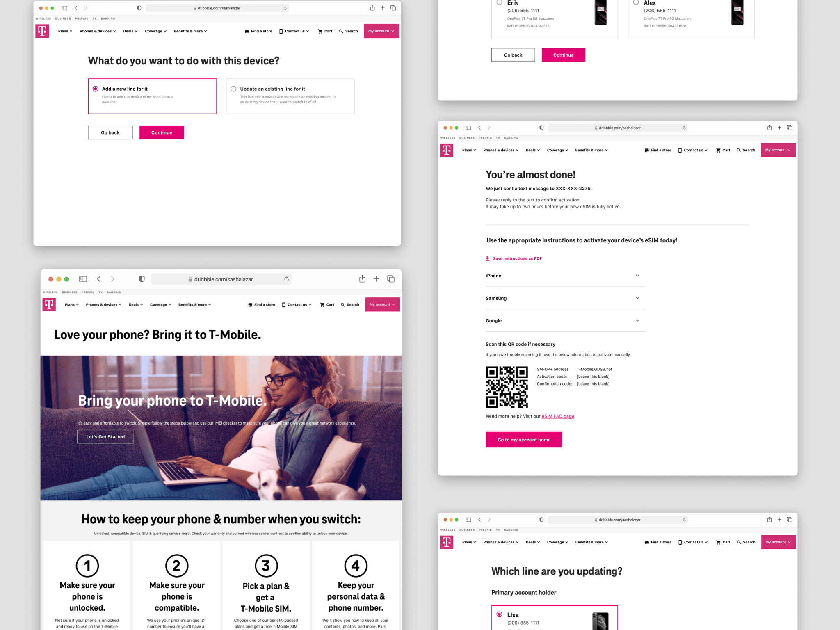The image size is (840, 630).
Task: Click the T-Mobile logo icon
Action: (41, 31)
